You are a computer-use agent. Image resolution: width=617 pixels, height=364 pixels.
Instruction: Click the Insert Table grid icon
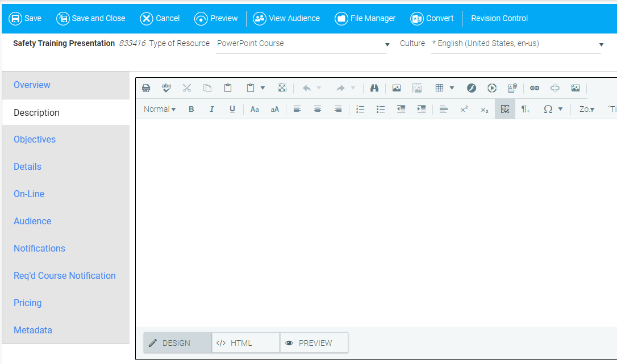click(x=440, y=88)
